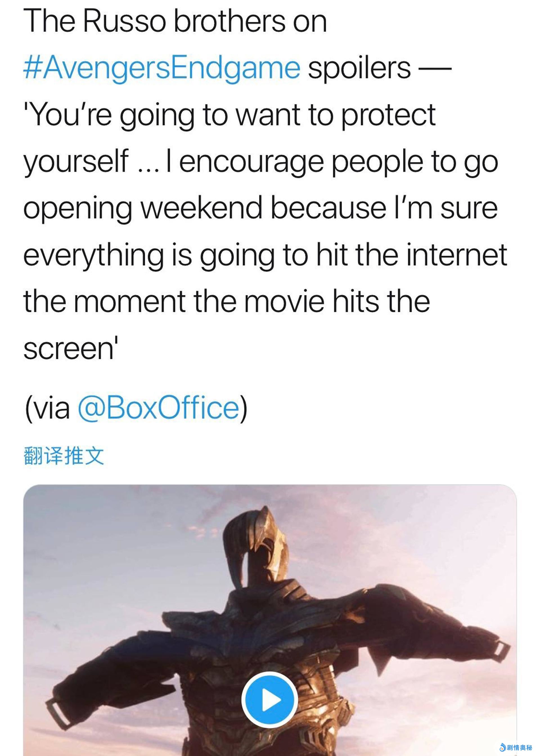Screen dimensions: 540x756
Task: Click the 剧情奥秘 watermark text
Action: pos(519,748)
